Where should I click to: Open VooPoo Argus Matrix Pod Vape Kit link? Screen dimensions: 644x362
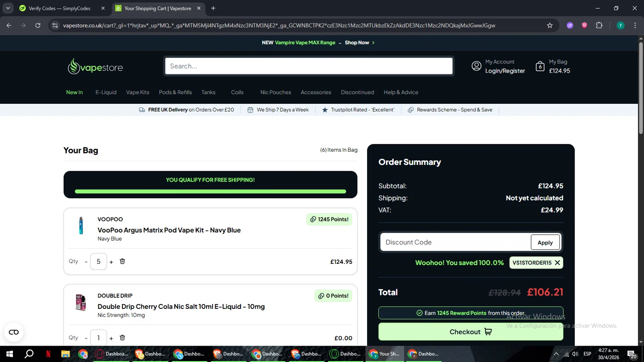(x=169, y=230)
